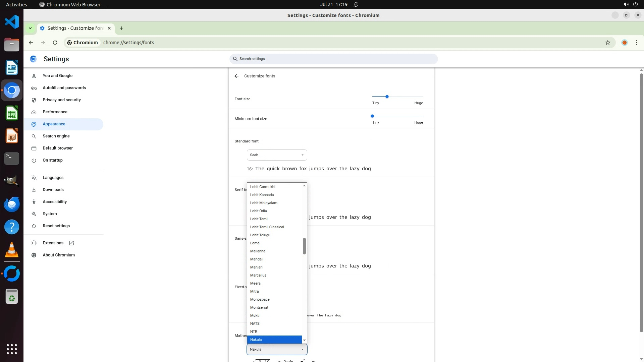Choose the Monospace font option

pyautogui.click(x=260, y=299)
